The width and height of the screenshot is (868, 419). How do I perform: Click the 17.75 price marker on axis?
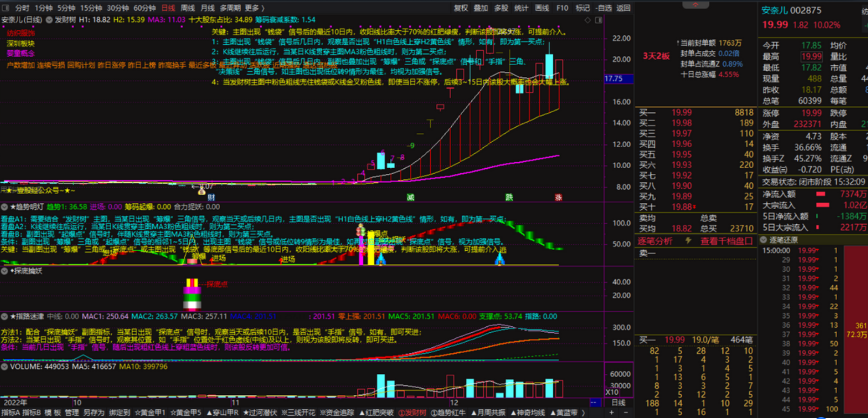point(618,78)
